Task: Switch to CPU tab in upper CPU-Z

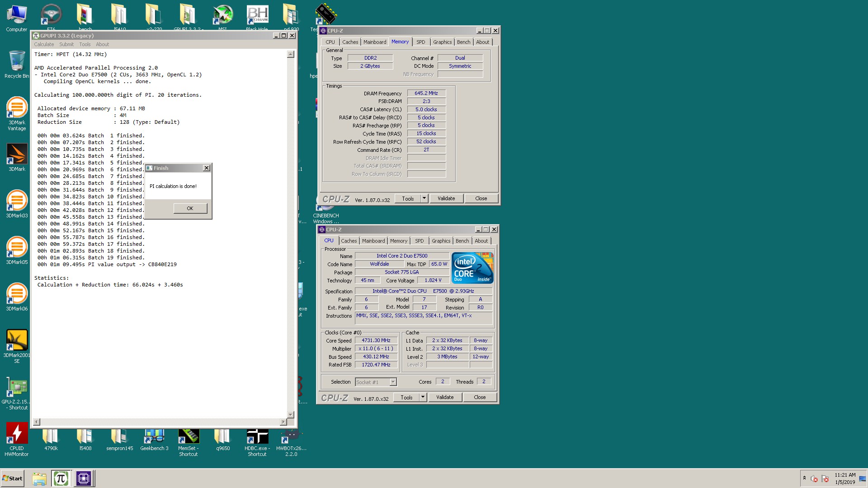Action: pyautogui.click(x=330, y=42)
